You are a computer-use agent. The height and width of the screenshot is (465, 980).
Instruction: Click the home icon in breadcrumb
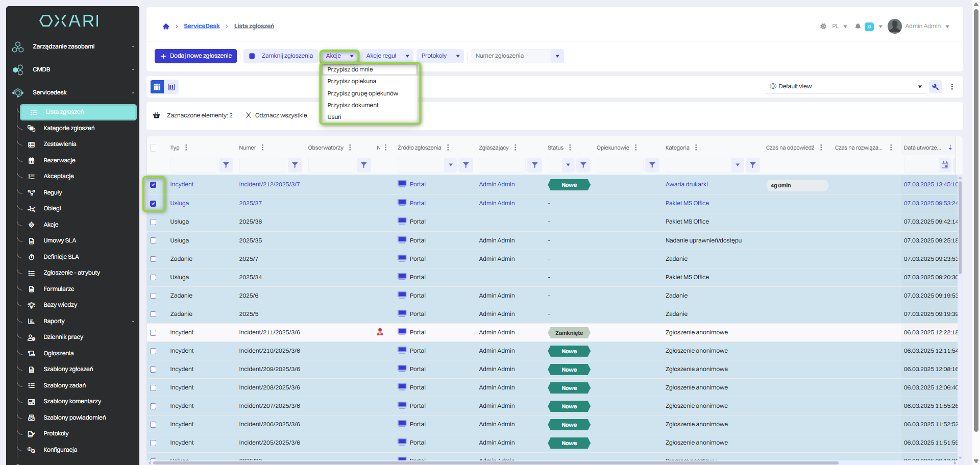[x=166, y=27]
